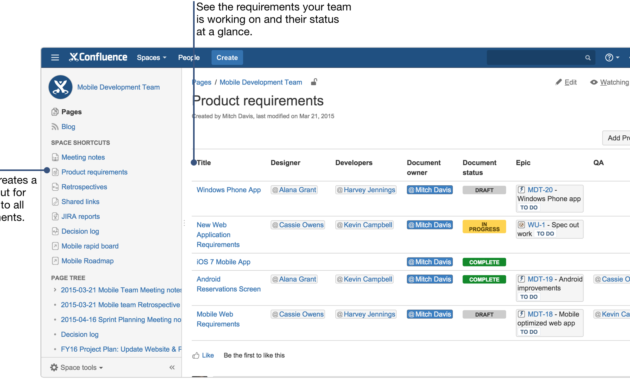Click Harvey Jennings in Windows Phone App row

coord(366,190)
